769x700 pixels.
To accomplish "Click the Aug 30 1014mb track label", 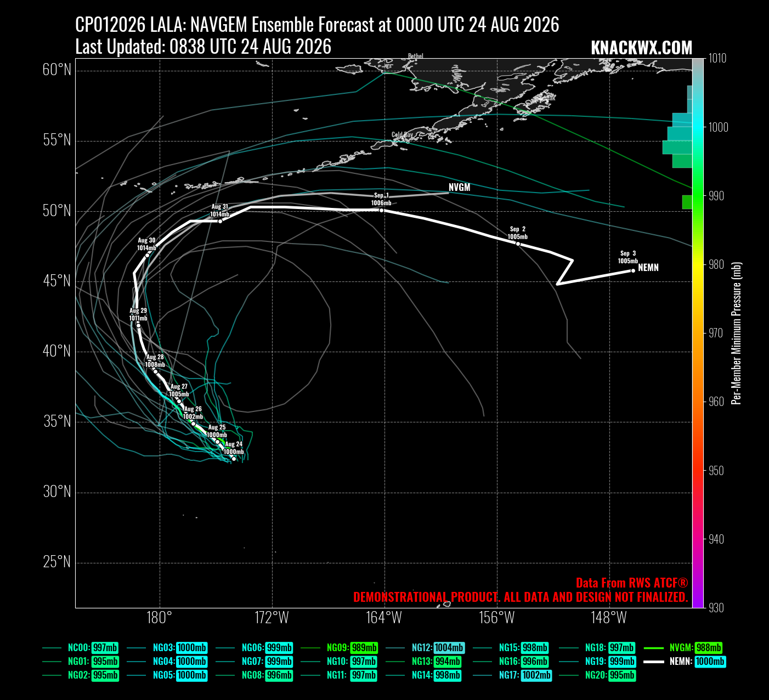I will (x=146, y=244).
